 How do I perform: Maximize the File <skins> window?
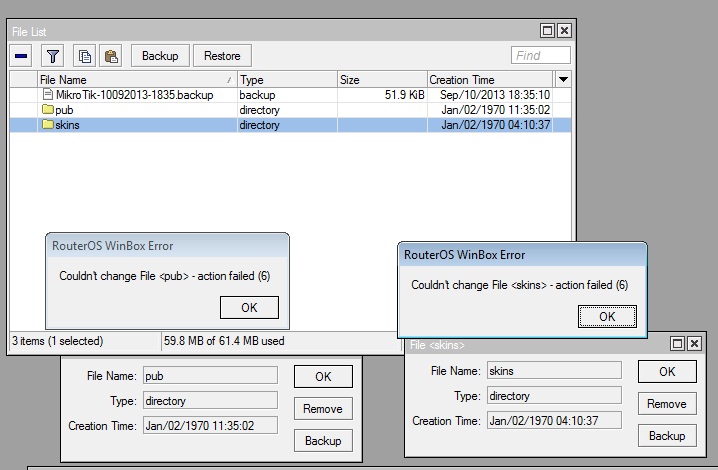[677, 344]
